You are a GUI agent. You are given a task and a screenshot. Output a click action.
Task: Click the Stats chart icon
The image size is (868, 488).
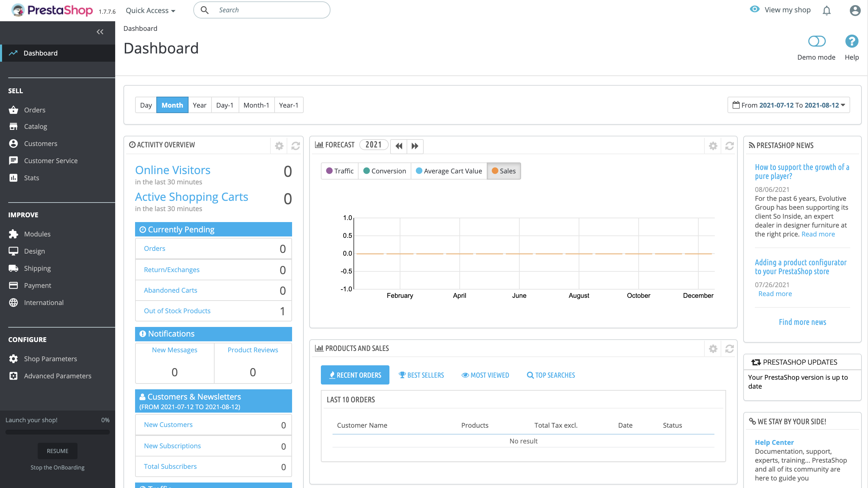click(13, 178)
